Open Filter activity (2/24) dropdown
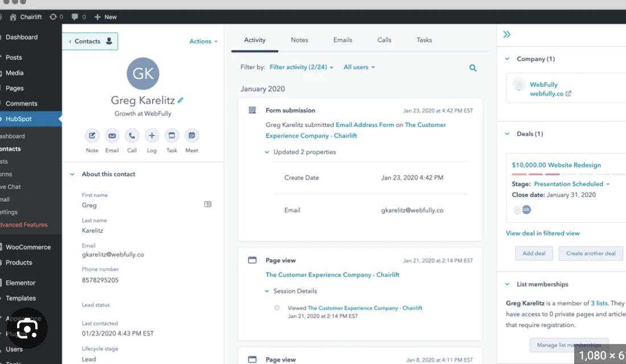Image resolution: width=626 pixels, height=364 pixels. click(x=301, y=67)
